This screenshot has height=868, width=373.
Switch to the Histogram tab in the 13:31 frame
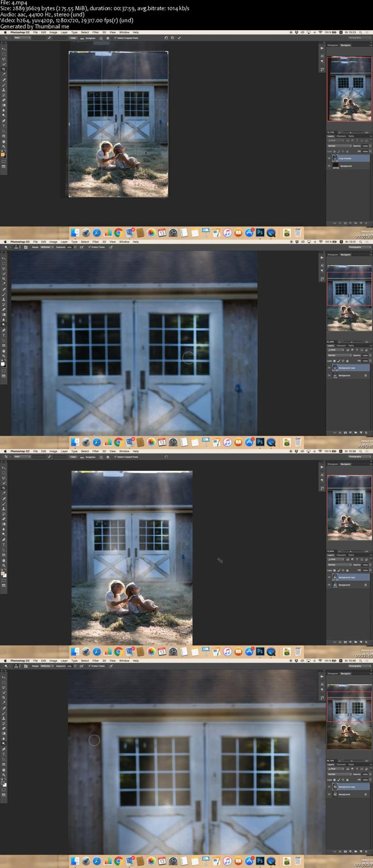point(333,255)
